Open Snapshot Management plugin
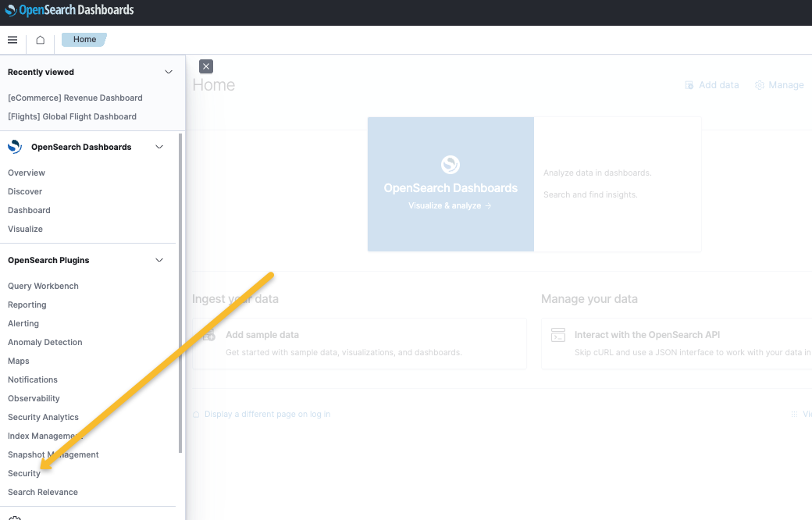 53,454
